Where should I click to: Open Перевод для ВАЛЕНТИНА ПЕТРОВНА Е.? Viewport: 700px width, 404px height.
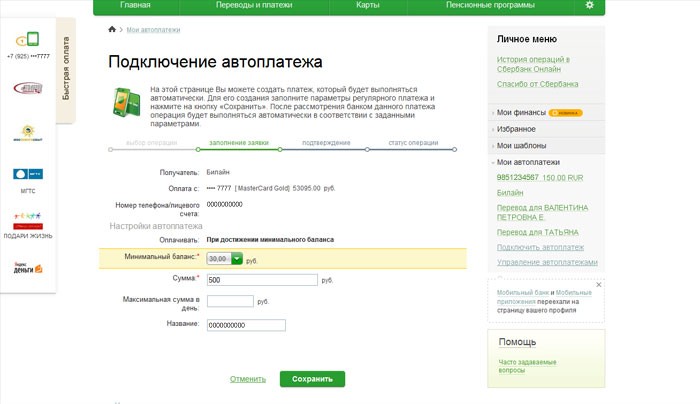tap(542, 212)
